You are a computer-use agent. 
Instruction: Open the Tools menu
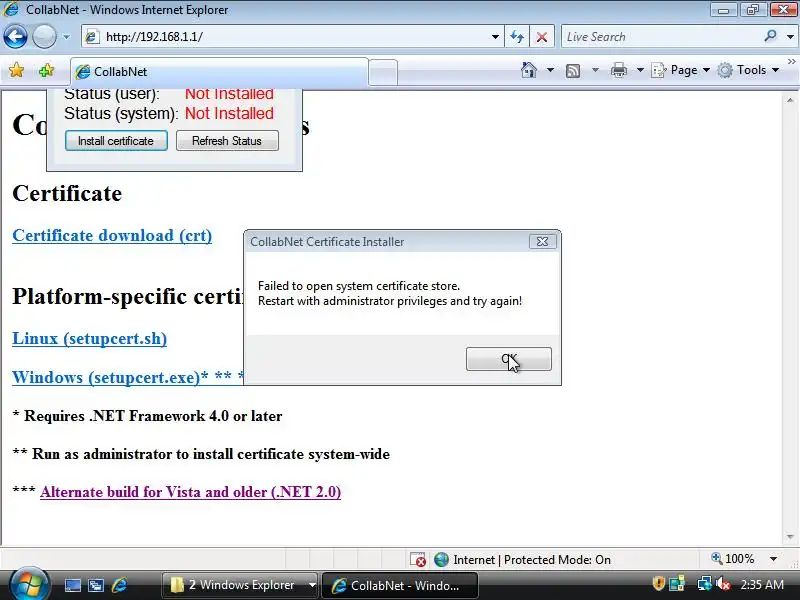click(x=748, y=70)
